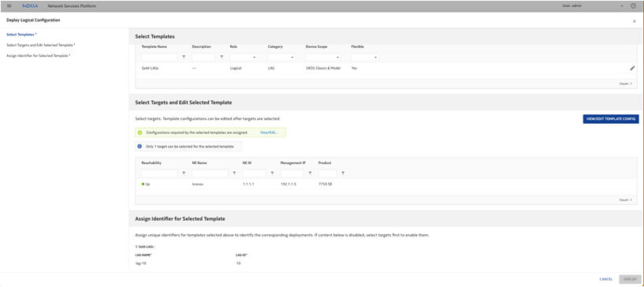Click the lag-10 LAG-NAME value
The image size is (644, 287).
[141, 263]
